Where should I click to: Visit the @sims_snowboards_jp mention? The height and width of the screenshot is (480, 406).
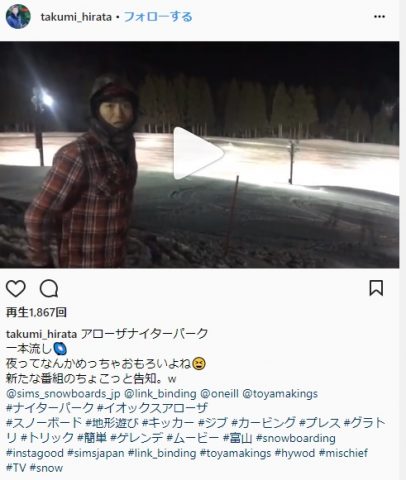[63, 394]
